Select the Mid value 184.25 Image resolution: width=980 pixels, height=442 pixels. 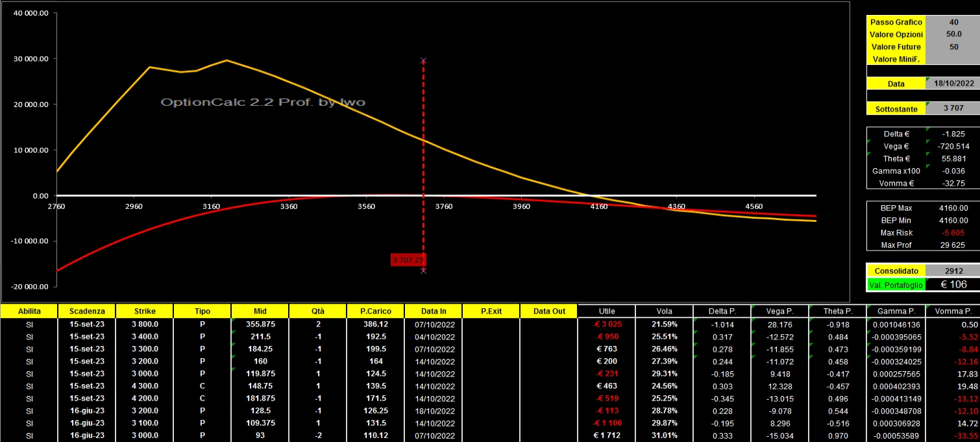click(x=260, y=349)
